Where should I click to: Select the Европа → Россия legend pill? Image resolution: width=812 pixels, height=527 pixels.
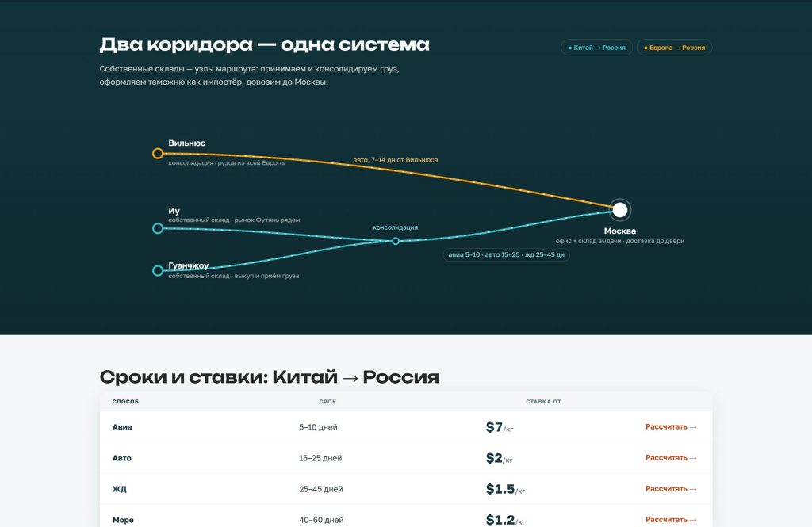[x=674, y=48]
